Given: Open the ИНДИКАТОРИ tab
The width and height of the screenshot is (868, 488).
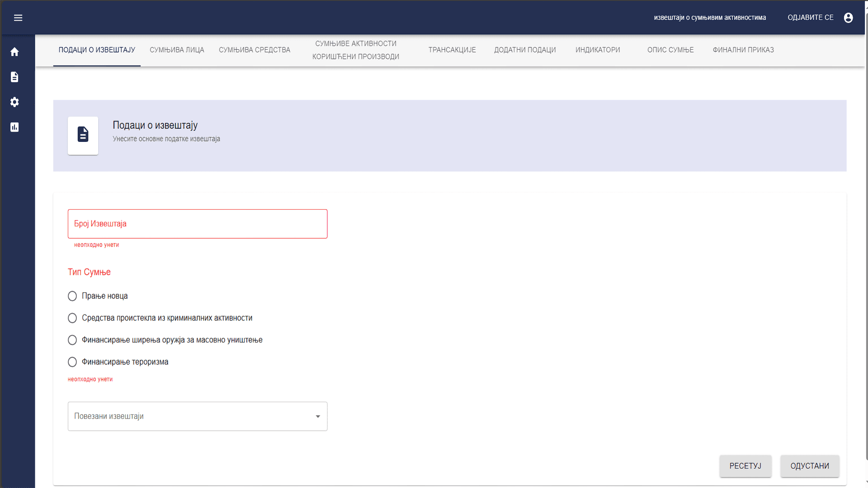Looking at the screenshot, I should coord(598,50).
